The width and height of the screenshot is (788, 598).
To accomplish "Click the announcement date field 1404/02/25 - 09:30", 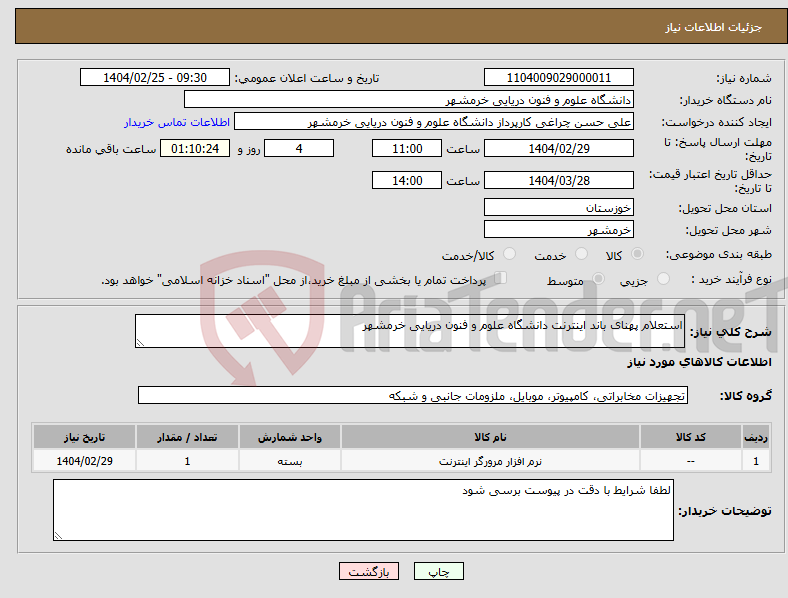I will (x=155, y=78).
